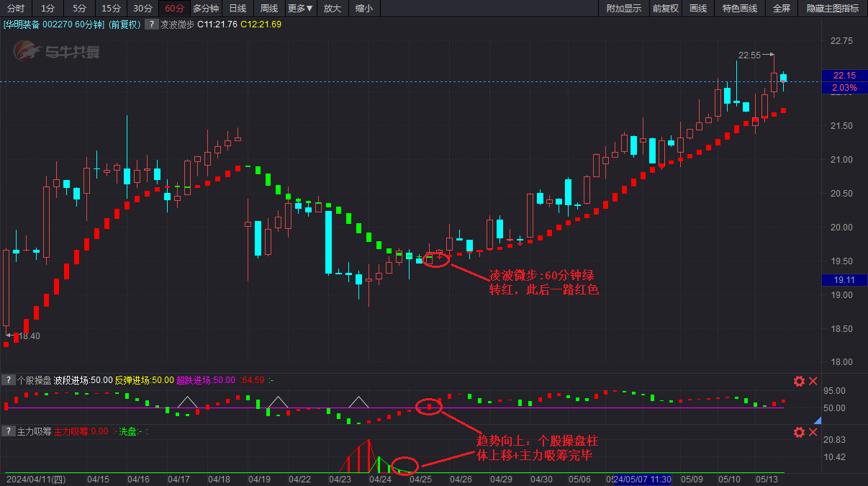Click the 2.03% change tag
Viewport: 868px width, 486px height.
844,88
